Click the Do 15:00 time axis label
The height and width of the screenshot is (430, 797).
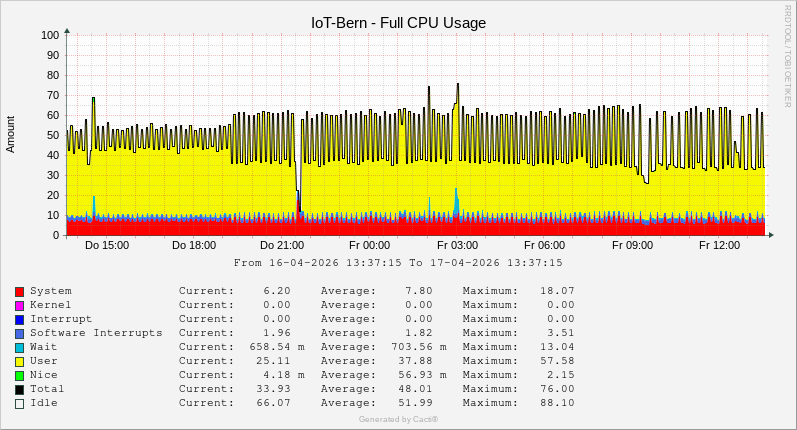pyautogui.click(x=107, y=245)
